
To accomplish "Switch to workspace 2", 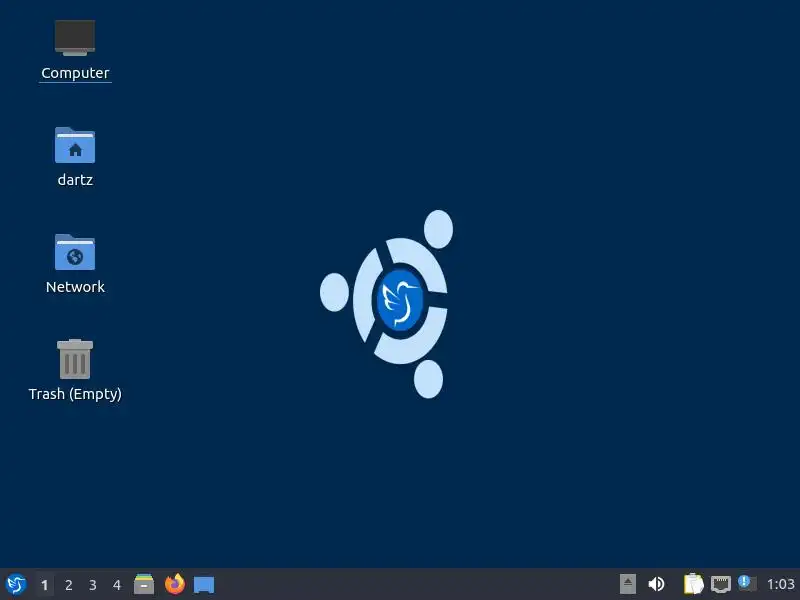I will 68,585.
